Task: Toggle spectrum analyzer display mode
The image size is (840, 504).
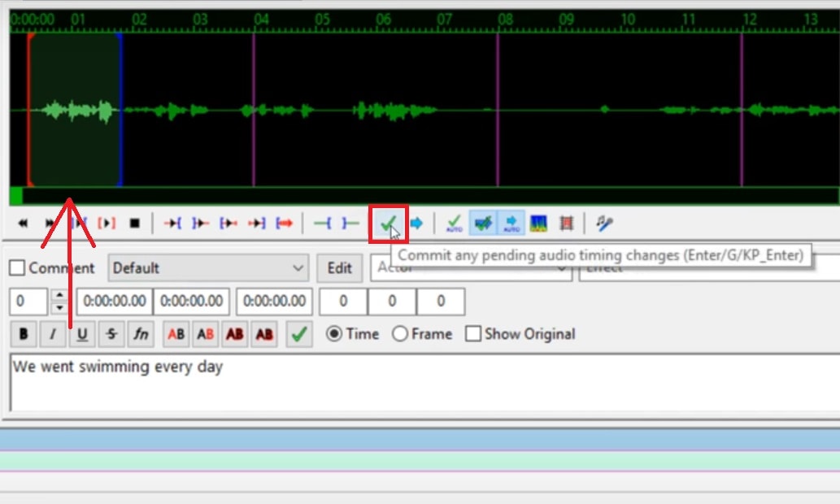Action: pos(538,223)
